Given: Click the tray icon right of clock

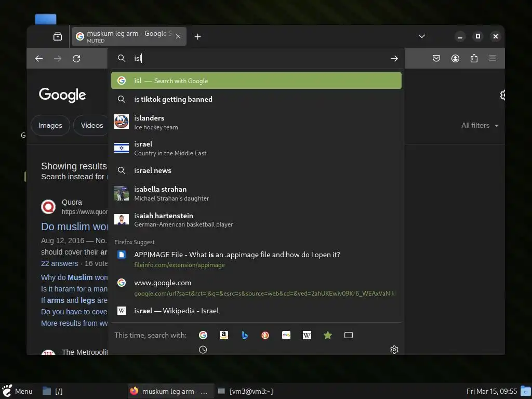Looking at the screenshot, I should click(526, 391).
